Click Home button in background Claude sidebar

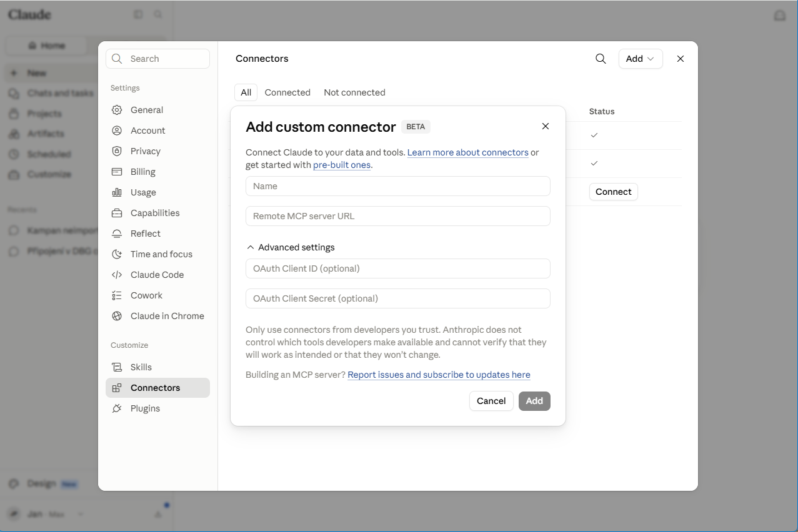pyautogui.click(x=46, y=46)
